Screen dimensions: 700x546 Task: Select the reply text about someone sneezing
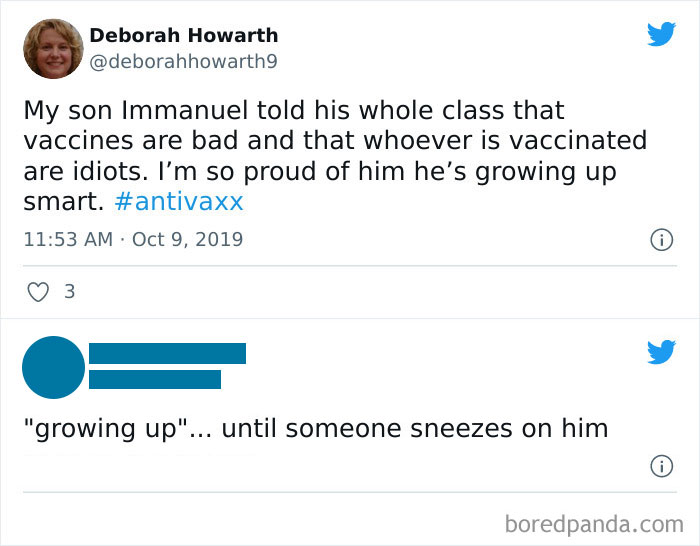315,429
